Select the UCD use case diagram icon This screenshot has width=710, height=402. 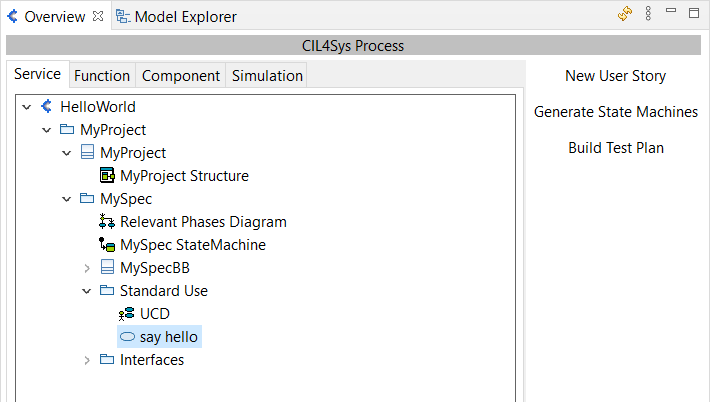127,313
